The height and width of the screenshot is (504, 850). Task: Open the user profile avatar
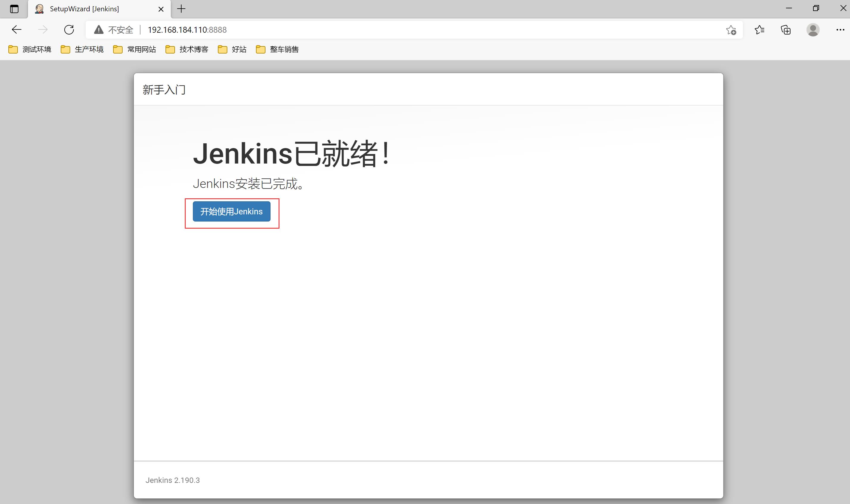pos(813,30)
